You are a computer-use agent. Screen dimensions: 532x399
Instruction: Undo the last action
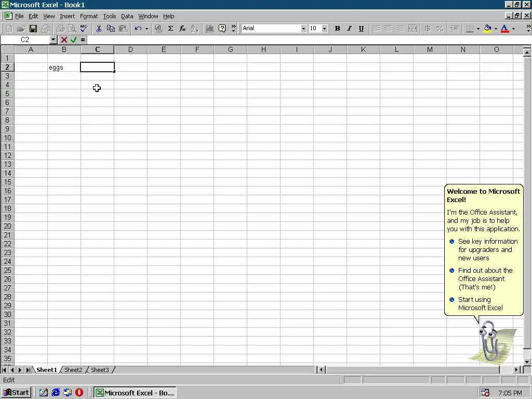138,29
